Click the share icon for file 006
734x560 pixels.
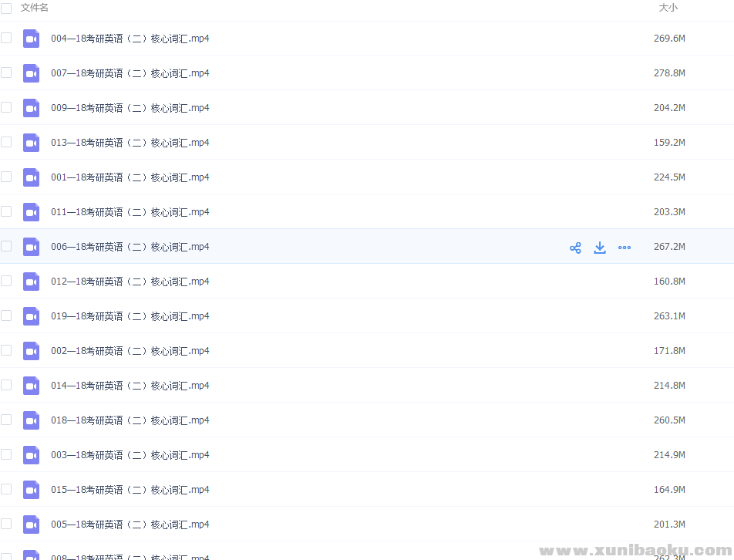point(575,248)
